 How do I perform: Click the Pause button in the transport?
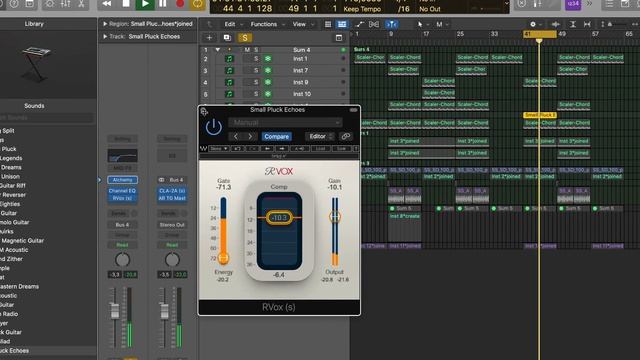[x=162, y=4]
